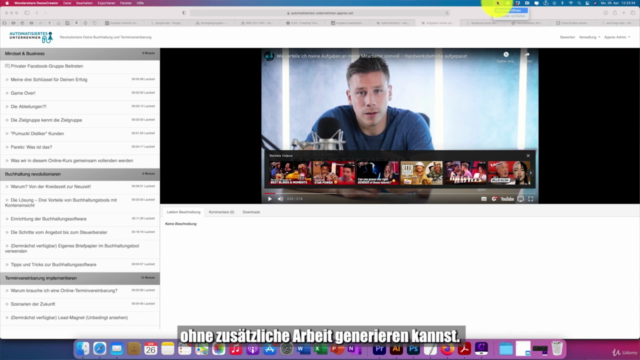
Task: Enter fullscreen mode in the video player
Action: (x=531, y=199)
